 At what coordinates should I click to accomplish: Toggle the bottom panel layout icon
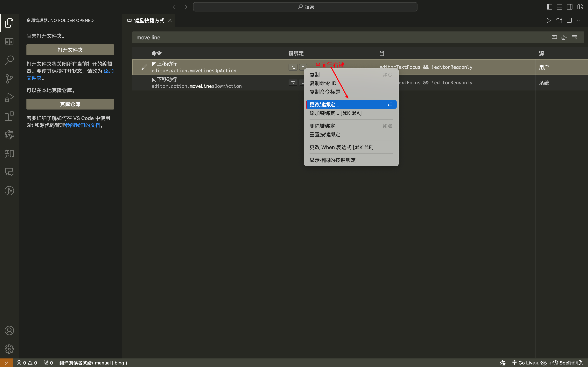(x=560, y=7)
